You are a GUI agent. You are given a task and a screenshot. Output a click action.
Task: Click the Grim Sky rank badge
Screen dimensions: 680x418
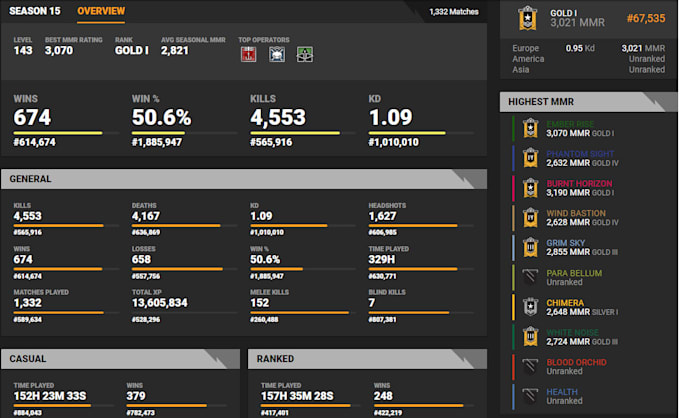530,247
